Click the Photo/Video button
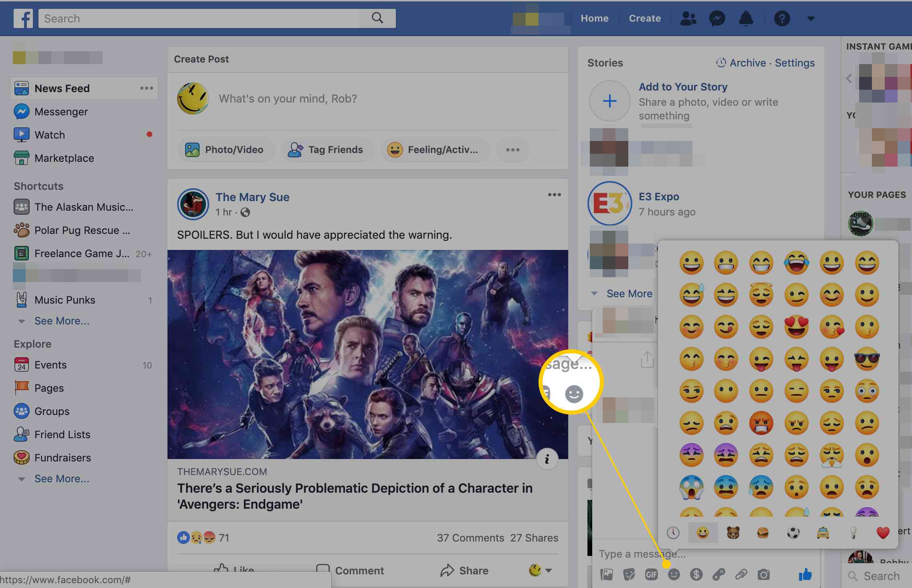This screenshot has height=588, width=912. pyautogui.click(x=226, y=149)
